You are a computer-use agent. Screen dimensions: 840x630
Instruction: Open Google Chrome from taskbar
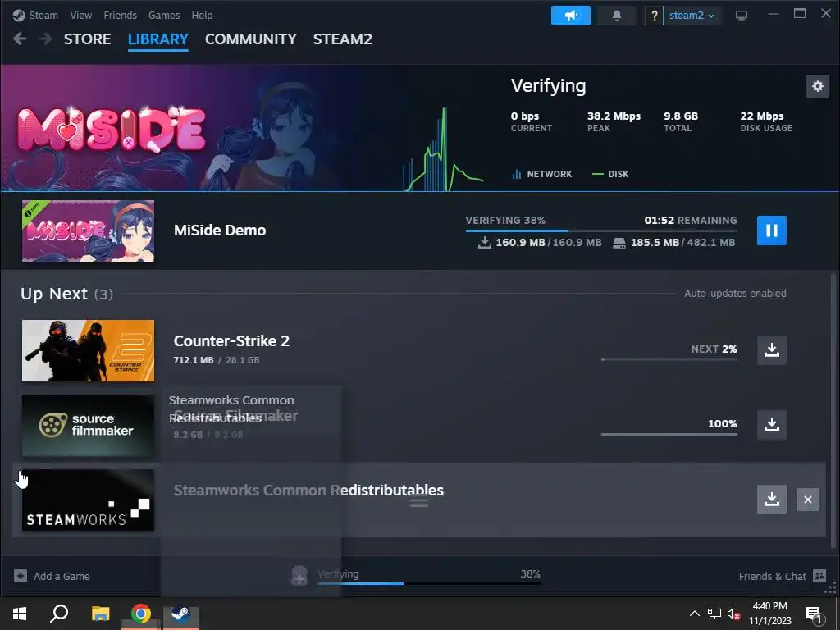coord(141,614)
